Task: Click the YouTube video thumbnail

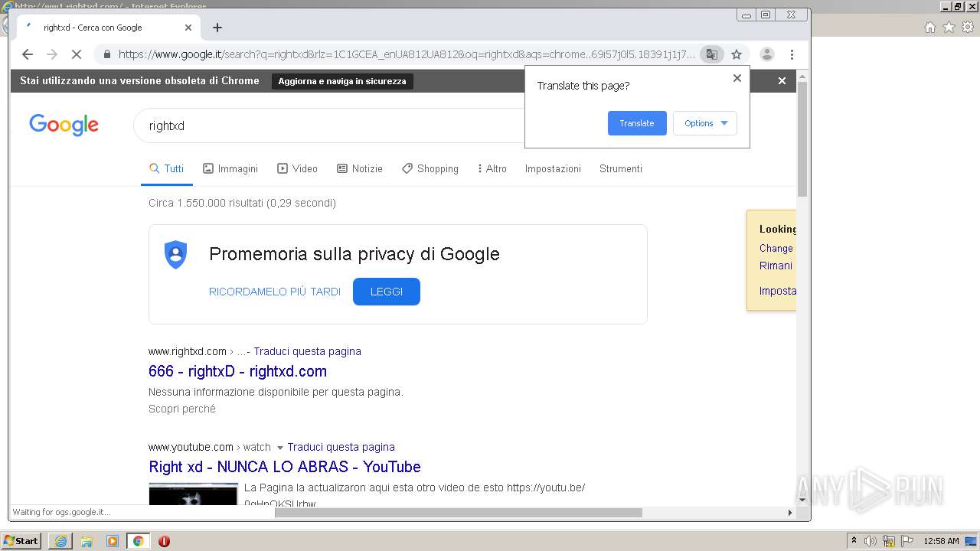Action: click(x=193, y=494)
